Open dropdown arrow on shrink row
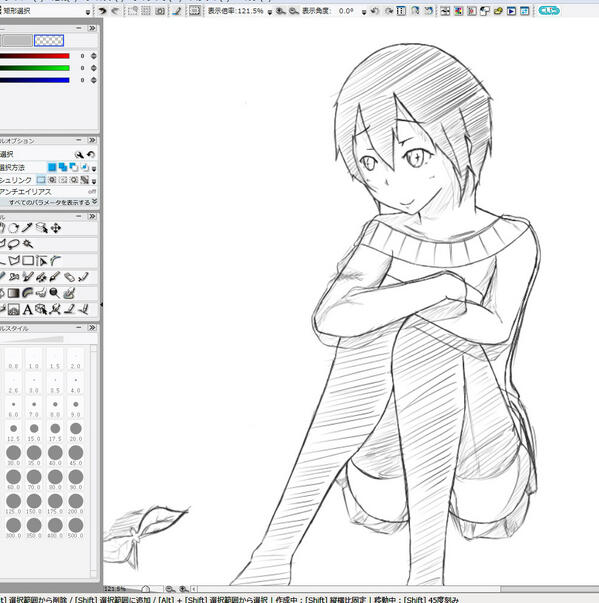 click(94, 180)
